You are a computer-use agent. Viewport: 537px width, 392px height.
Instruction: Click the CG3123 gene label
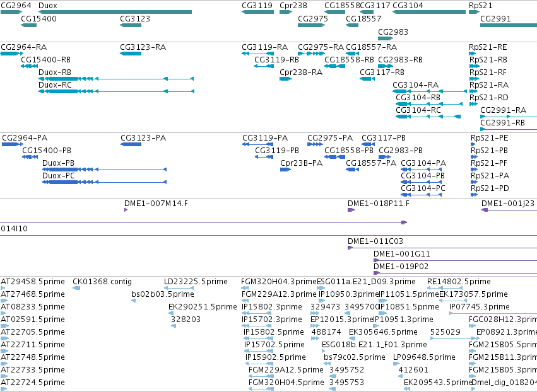pos(135,19)
